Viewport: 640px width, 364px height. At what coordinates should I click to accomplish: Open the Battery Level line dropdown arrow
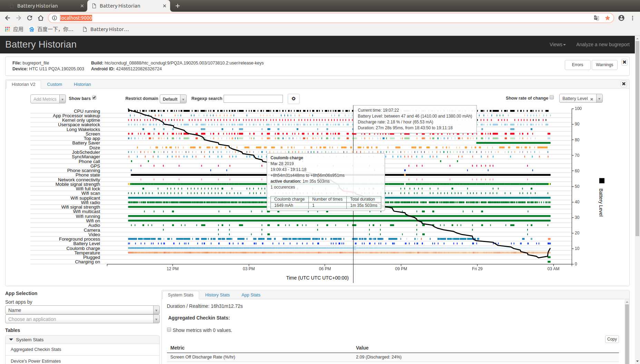[x=599, y=99]
